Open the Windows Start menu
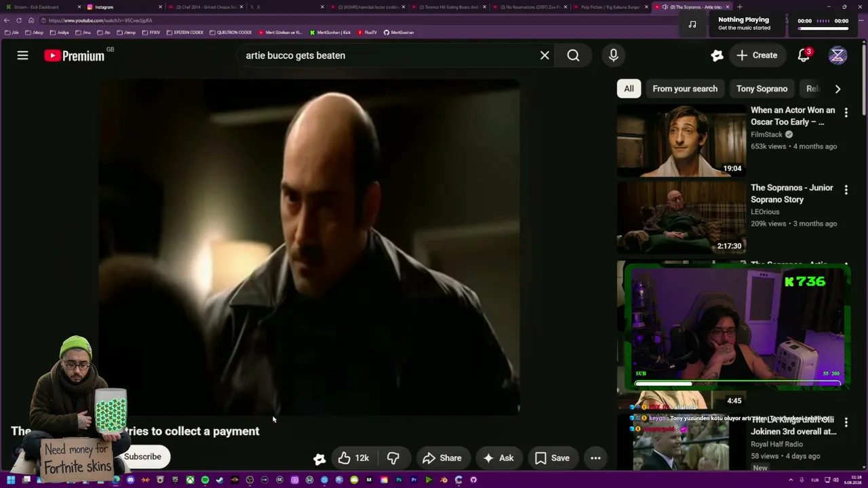 [11, 480]
